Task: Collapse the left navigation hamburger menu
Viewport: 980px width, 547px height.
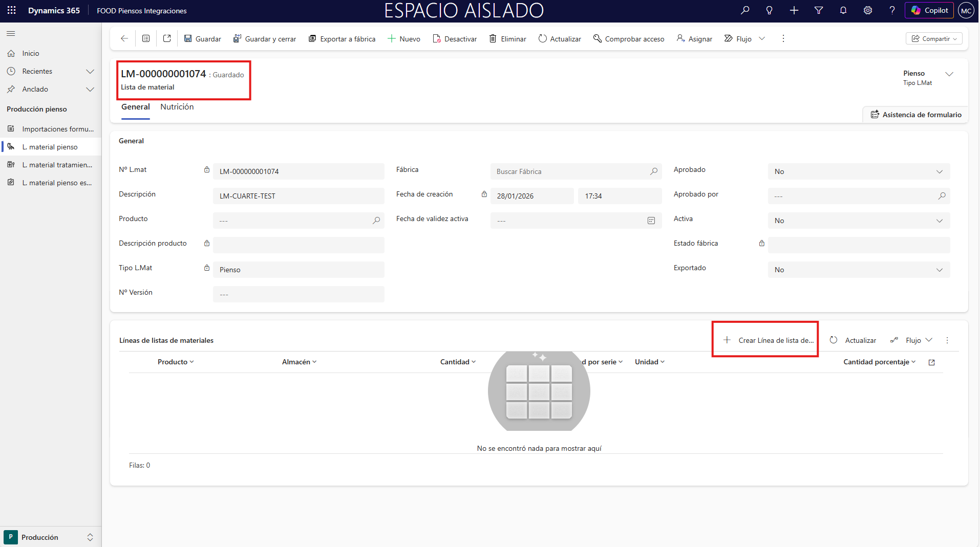Action: (11, 34)
